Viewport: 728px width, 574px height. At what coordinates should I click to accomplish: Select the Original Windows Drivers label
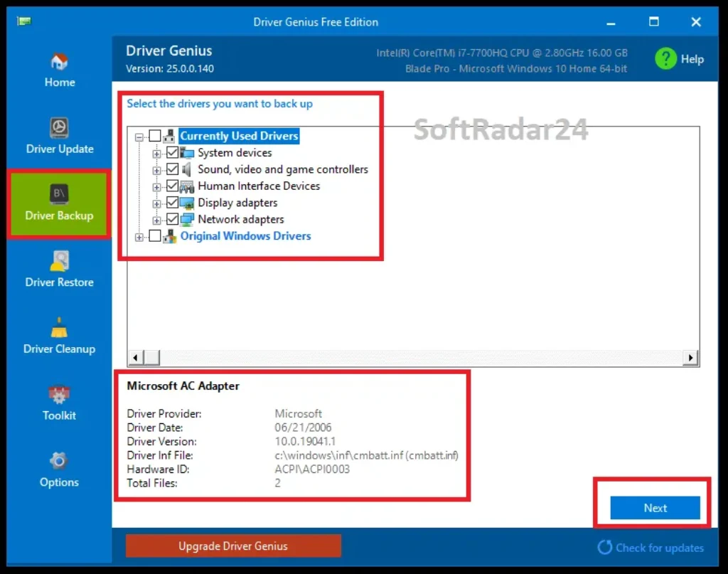245,236
